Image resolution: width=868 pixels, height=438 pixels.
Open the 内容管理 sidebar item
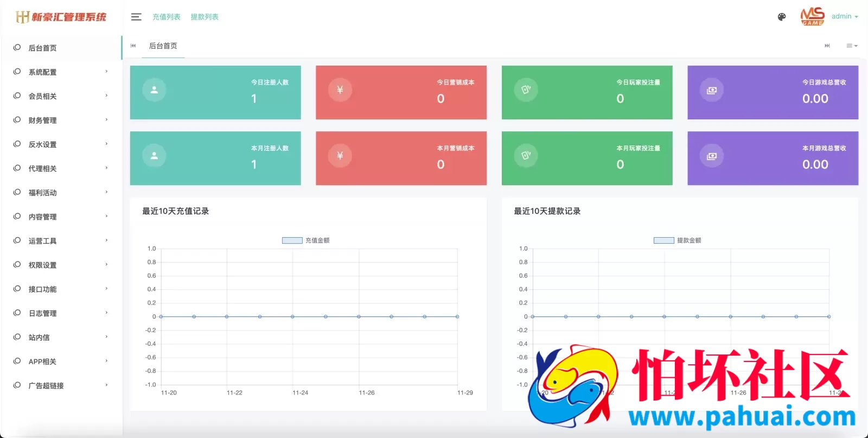61,217
